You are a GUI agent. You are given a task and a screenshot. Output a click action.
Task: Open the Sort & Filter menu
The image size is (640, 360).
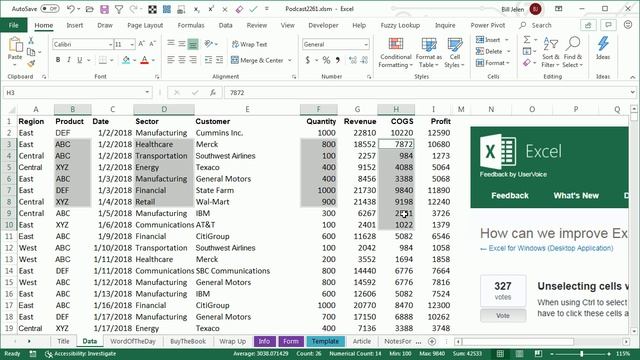[551, 53]
